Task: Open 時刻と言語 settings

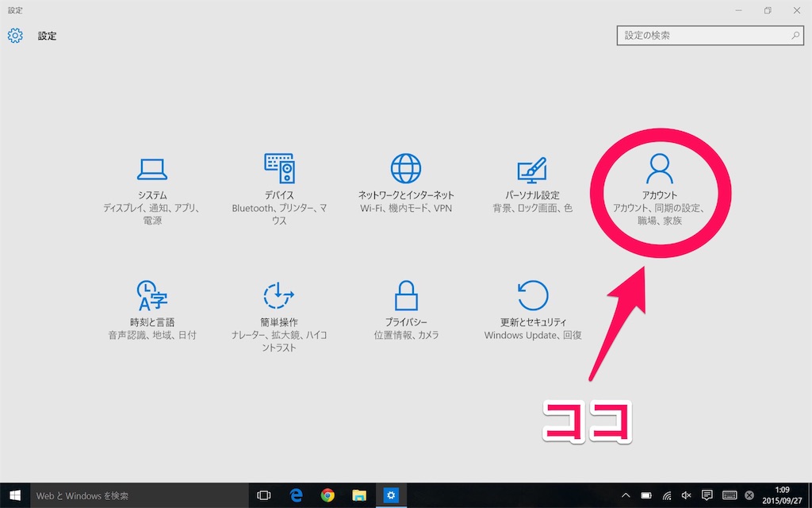Action: (x=151, y=310)
